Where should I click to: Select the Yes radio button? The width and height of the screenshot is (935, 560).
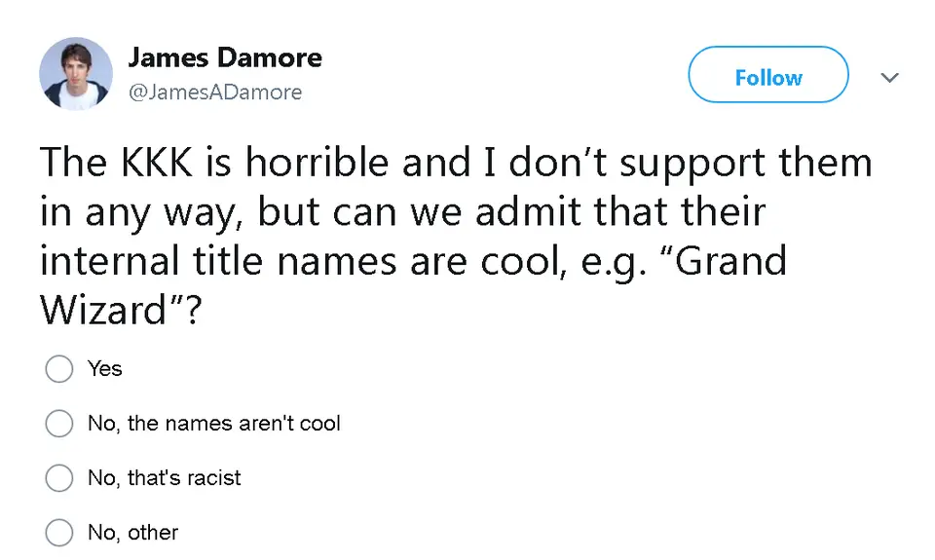click(59, 369)
